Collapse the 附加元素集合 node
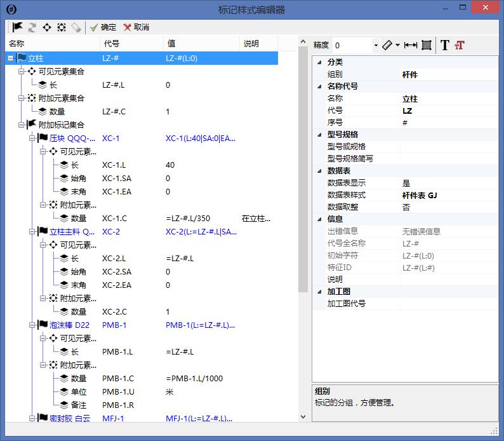The width and height of the screenshot is (504, 441). click(x=21, y=98)
